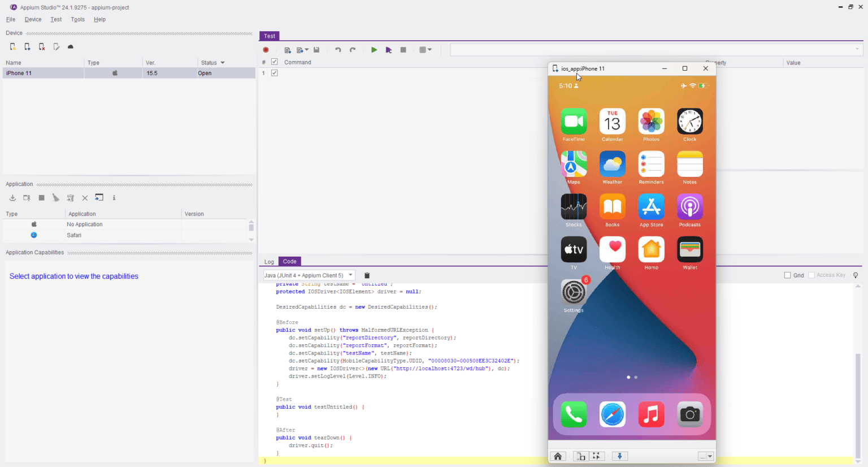The image size is (868, 467).
Task: Save the current test
Action: (316, 50)
